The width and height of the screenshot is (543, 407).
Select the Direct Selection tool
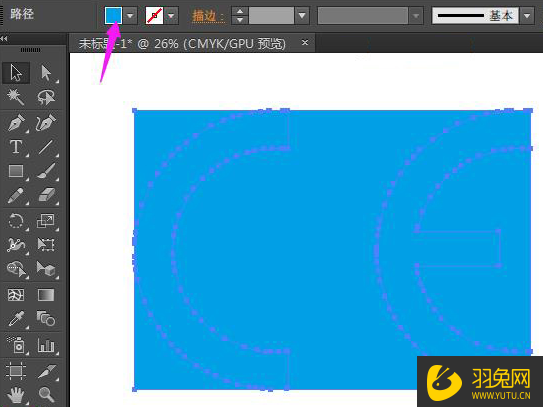click(46, 73)
